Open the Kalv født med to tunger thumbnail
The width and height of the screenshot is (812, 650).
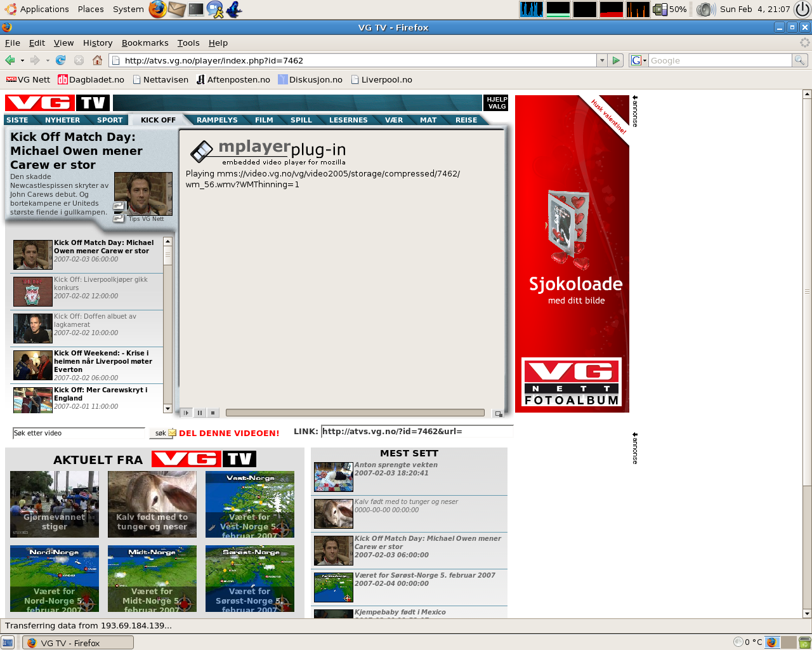(152, 504)
